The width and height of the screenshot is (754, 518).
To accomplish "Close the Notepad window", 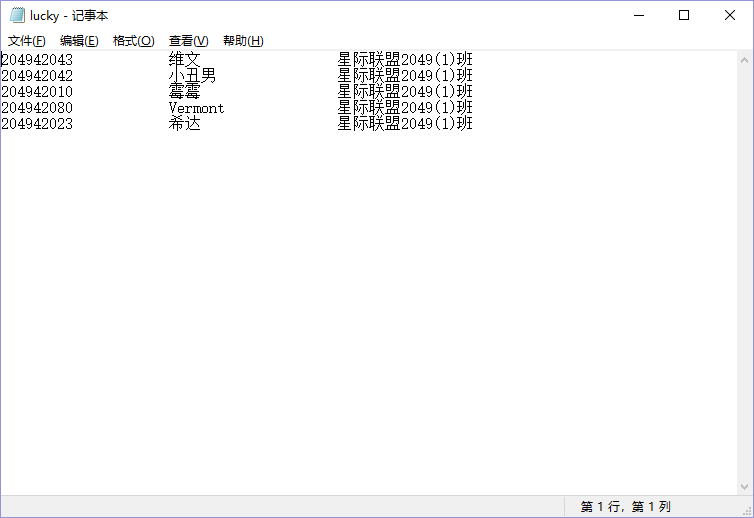I will 730,15.
